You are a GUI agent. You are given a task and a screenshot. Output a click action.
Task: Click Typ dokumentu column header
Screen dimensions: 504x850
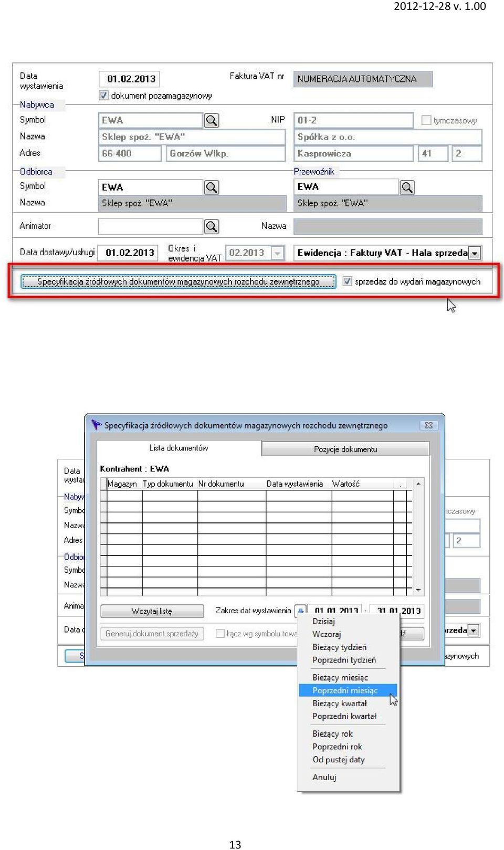[x=168, y=484]
